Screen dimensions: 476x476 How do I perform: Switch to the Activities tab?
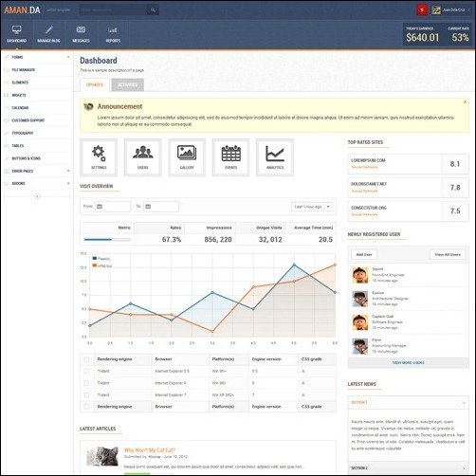[x=128, y=84]
